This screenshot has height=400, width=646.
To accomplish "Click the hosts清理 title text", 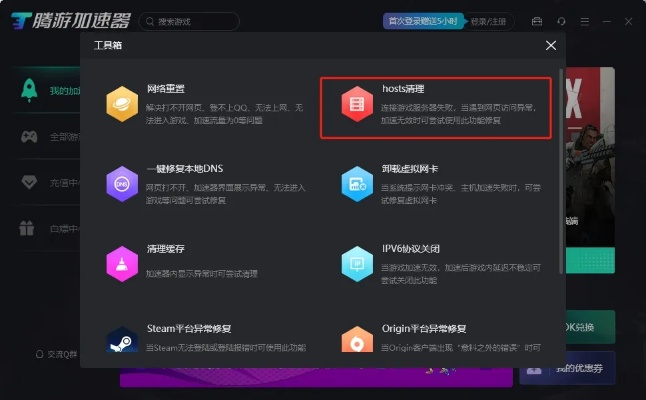I will [403, 89].
